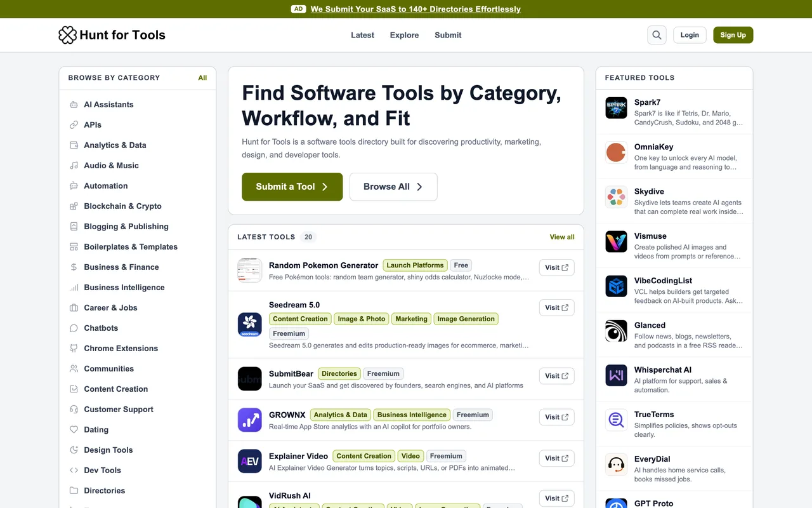Open the top ad banner link
The height and width of the screenshot is (508, 812).
(x=416, y=9)
